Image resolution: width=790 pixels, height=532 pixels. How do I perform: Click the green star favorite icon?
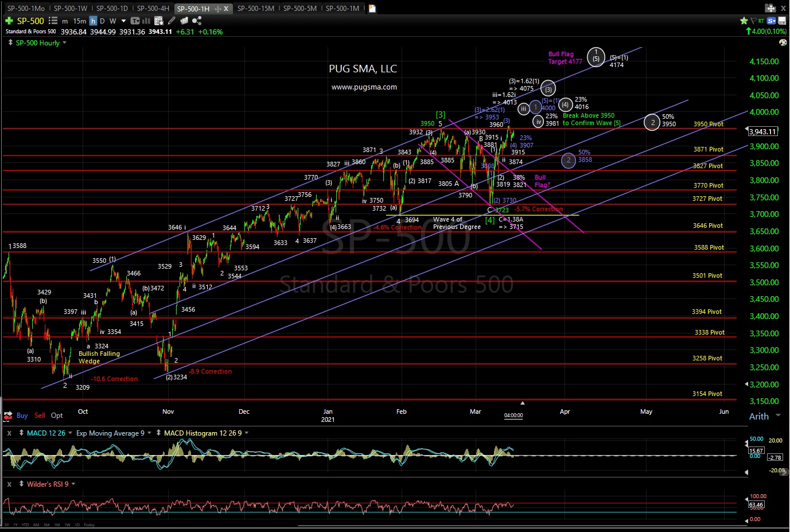pyautogui.click(x=744, y=21)
